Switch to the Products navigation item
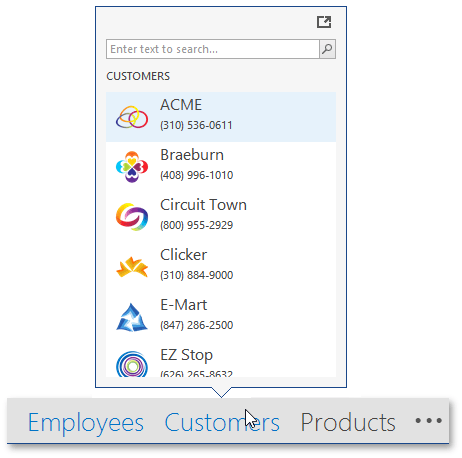The image size is (462, 458). tap(348, 422)
